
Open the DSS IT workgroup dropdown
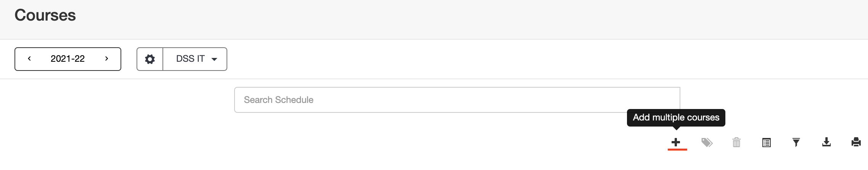click(x=195, y=59)
